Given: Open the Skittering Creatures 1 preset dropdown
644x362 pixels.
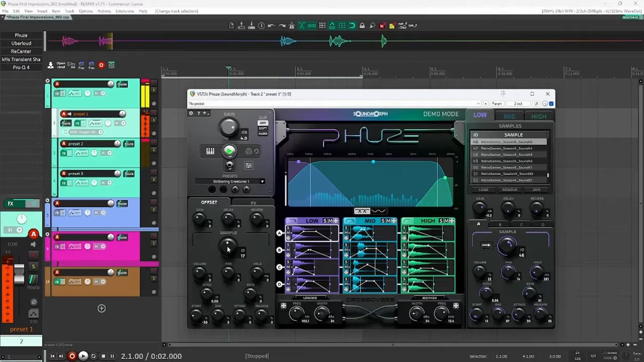Looking at the screenshot, I should pos(230,182).
